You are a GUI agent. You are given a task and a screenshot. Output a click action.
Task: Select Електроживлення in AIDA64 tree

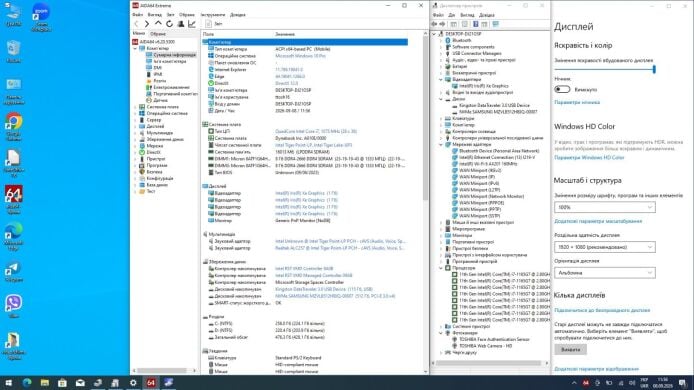click(171, 87)
